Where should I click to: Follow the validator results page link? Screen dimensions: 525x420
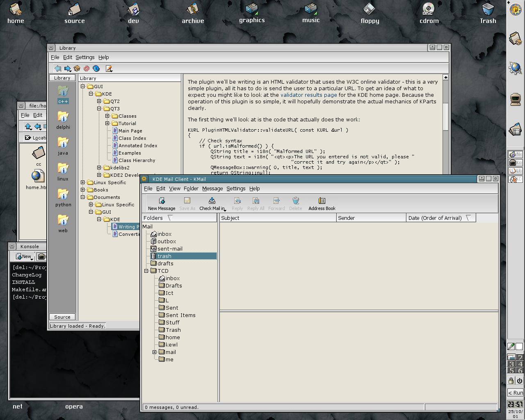[308, 95]
